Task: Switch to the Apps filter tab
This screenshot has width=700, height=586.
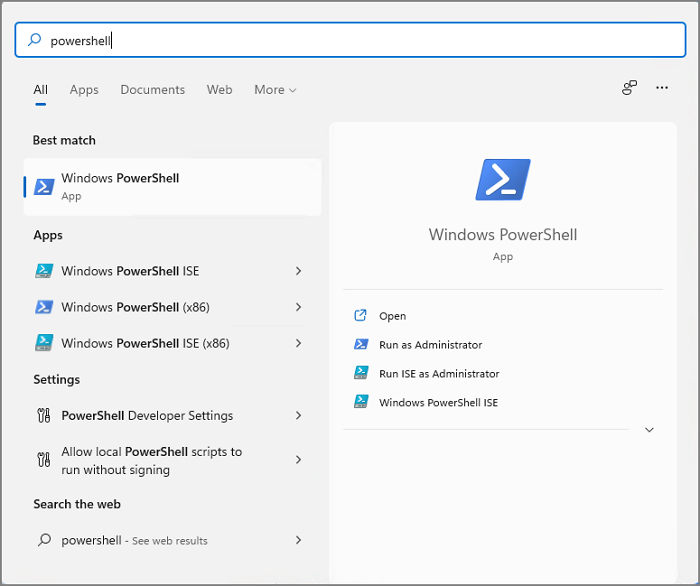Action: coord(84,90)
